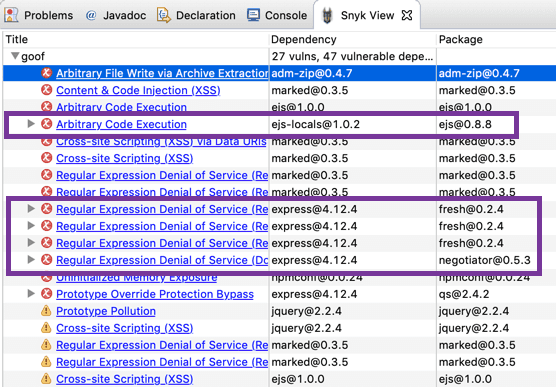556x387 pixels.
Task: Select the negotiator@0.5.3 package cell
Action: [x=485, y=260]
